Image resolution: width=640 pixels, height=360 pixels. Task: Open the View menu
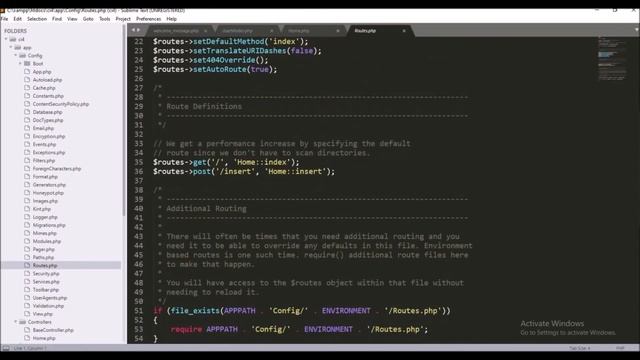point(72,19)
